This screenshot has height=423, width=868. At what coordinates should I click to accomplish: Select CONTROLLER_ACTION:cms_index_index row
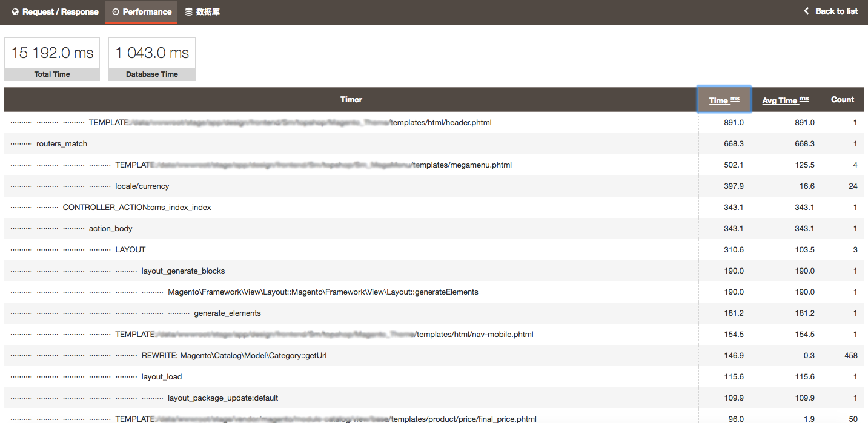137,208
